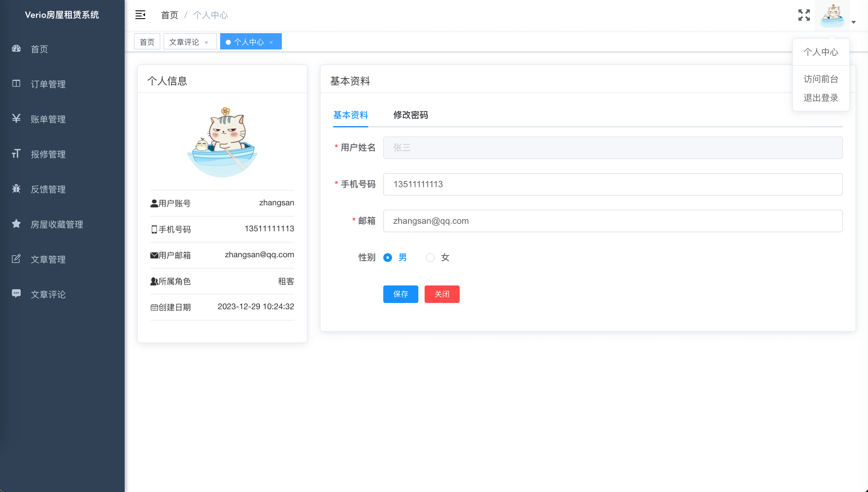The height and width of the screenshot is (492, 868).
Task: Switch to the 修改密码 tab
Action: (410, 115)
